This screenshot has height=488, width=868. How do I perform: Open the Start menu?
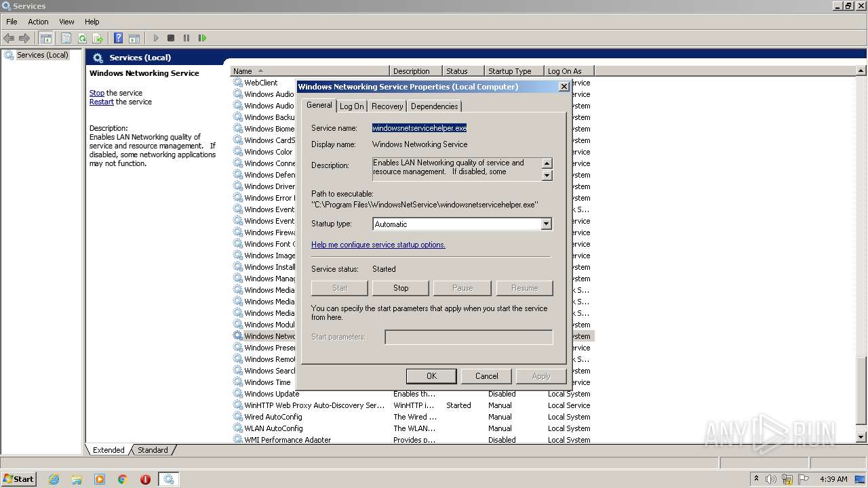[x=18, y=479]
